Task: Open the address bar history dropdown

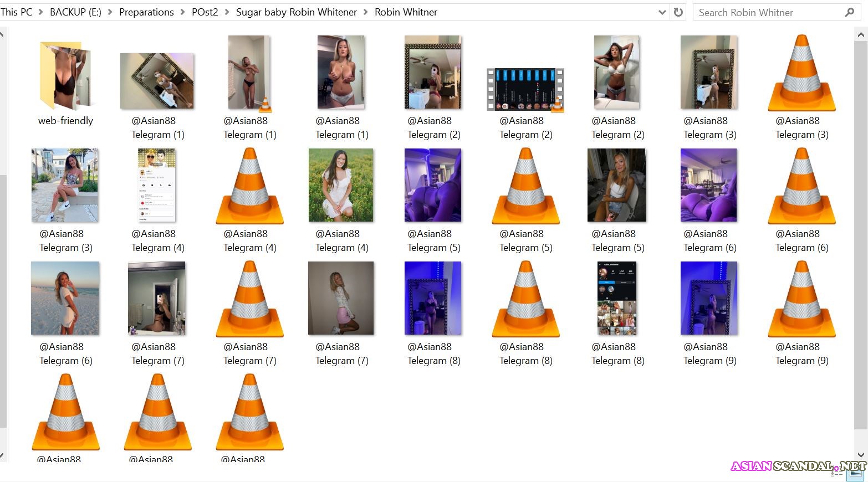Action: tap(662, 12)
